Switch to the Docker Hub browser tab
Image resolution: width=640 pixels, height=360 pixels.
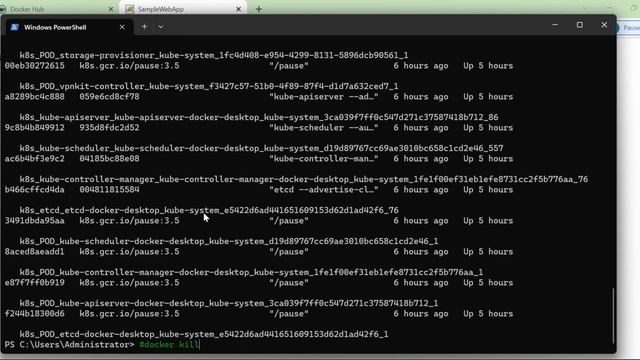[x=57, y=9]
